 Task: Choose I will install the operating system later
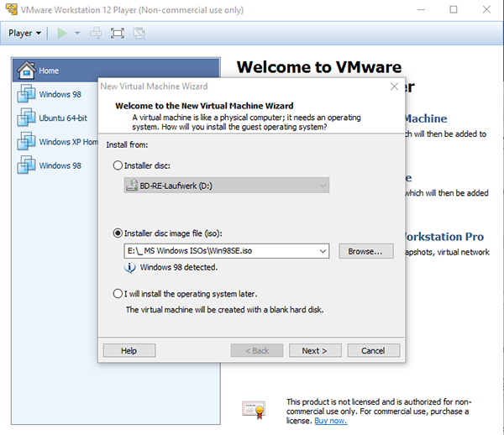tap(118, 294)
